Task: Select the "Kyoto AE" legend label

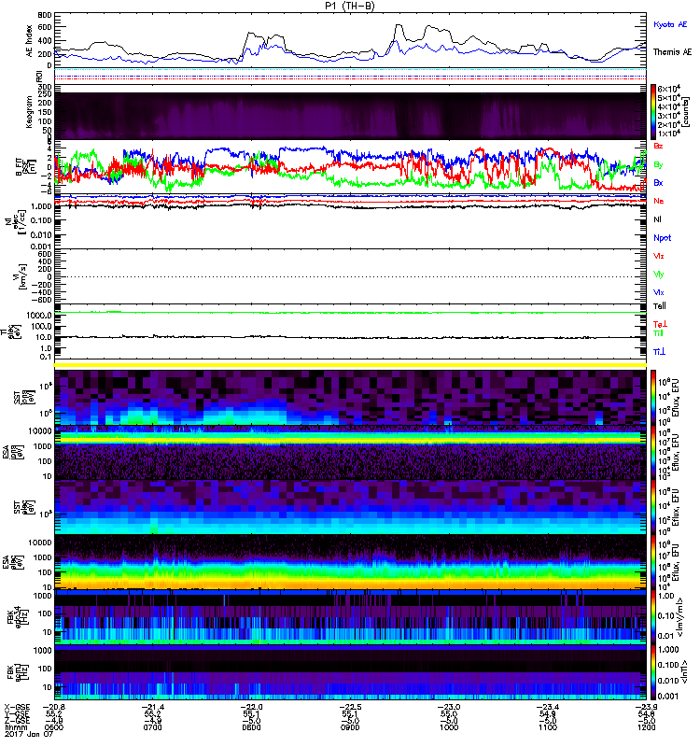Action: [x=670, y=24]
